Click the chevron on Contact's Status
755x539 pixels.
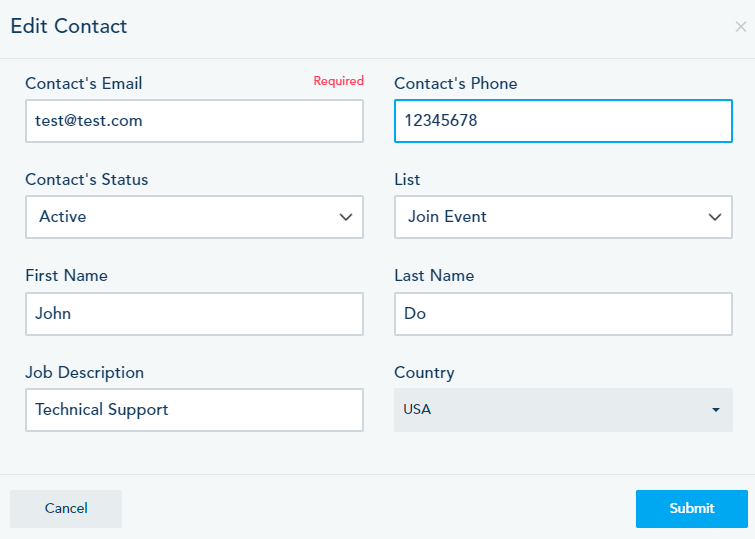346,217
